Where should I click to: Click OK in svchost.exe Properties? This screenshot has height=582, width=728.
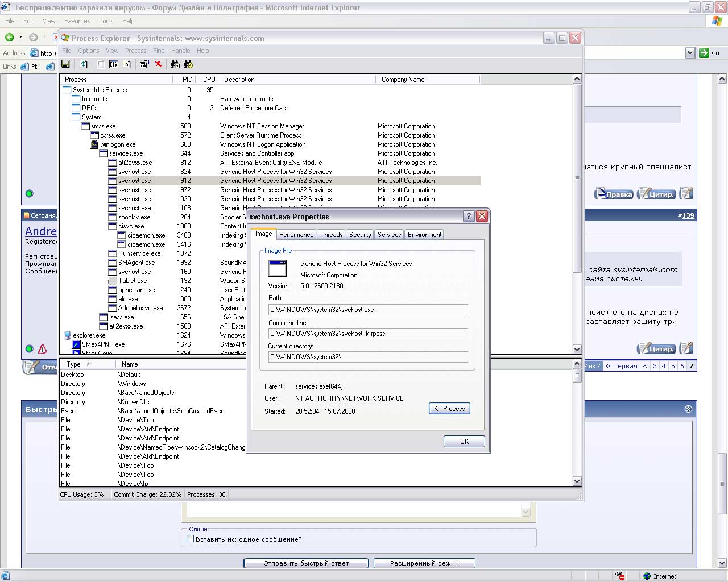tap(464, 442)
